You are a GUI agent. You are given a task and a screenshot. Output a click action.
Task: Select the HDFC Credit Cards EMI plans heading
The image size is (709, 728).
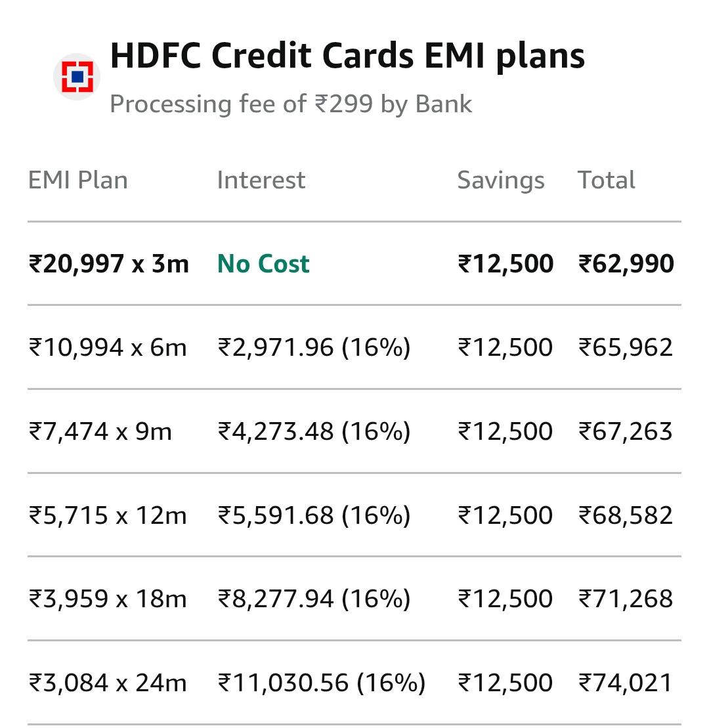coord(347,56)
